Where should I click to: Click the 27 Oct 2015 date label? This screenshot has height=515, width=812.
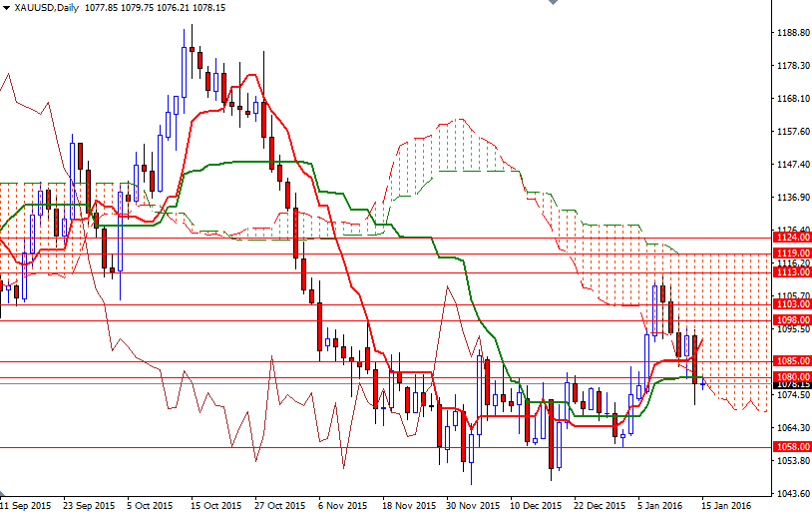click(279, 506)
